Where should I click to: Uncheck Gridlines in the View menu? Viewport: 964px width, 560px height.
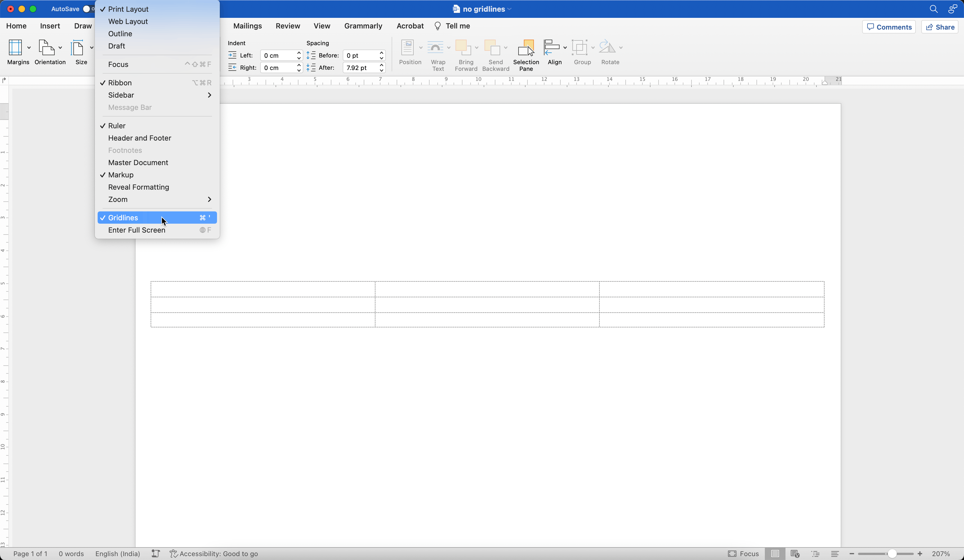coord(157,218)
